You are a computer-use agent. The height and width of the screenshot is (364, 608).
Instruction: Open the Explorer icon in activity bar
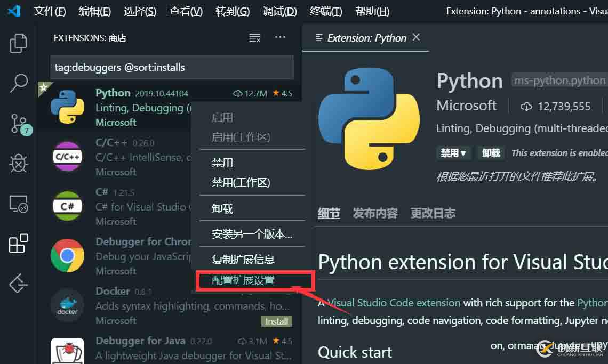point(18,44)
